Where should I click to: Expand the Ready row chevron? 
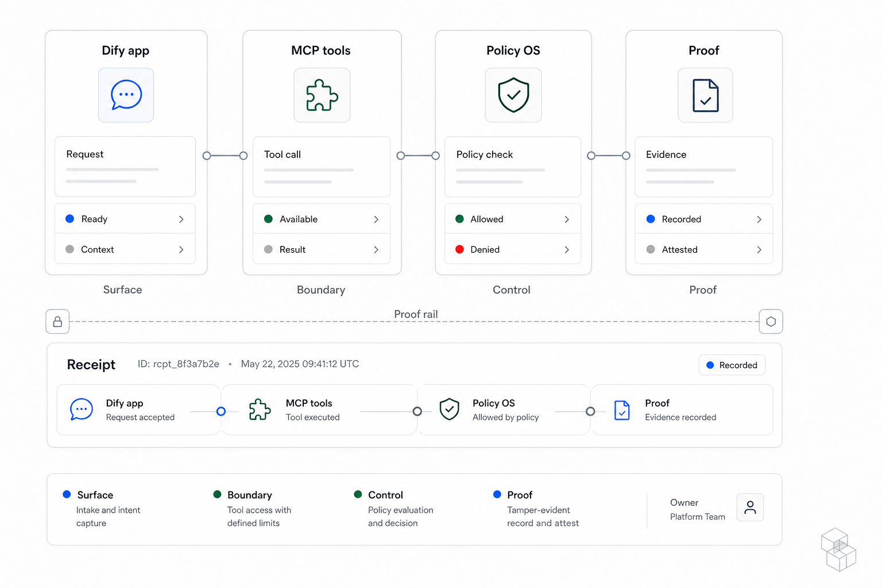click(181, 219)
